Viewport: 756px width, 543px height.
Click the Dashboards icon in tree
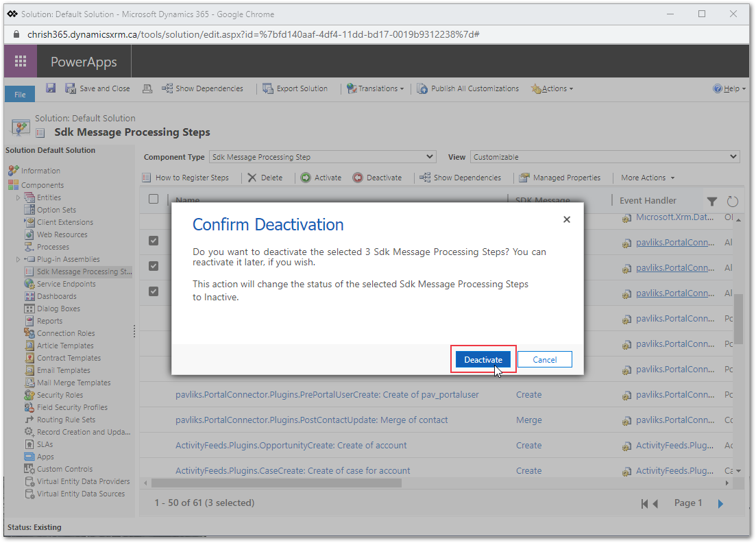click(x=29, y=296)
